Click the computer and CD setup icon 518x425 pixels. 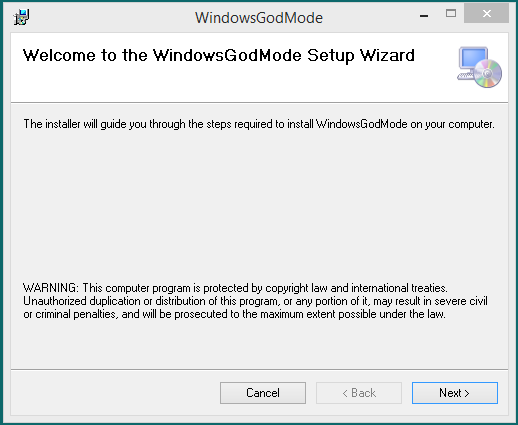click(479, 67)
